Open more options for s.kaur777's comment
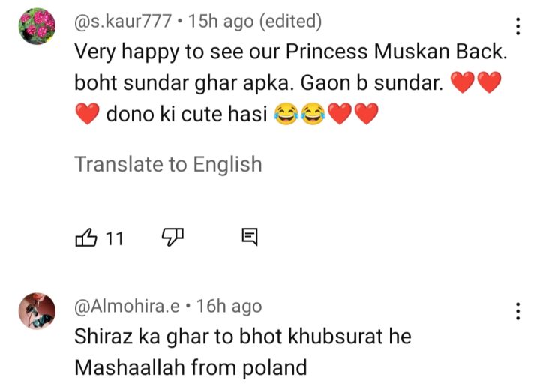The width and height of the screenshot is (555, 392). click(x=517, y=28)
